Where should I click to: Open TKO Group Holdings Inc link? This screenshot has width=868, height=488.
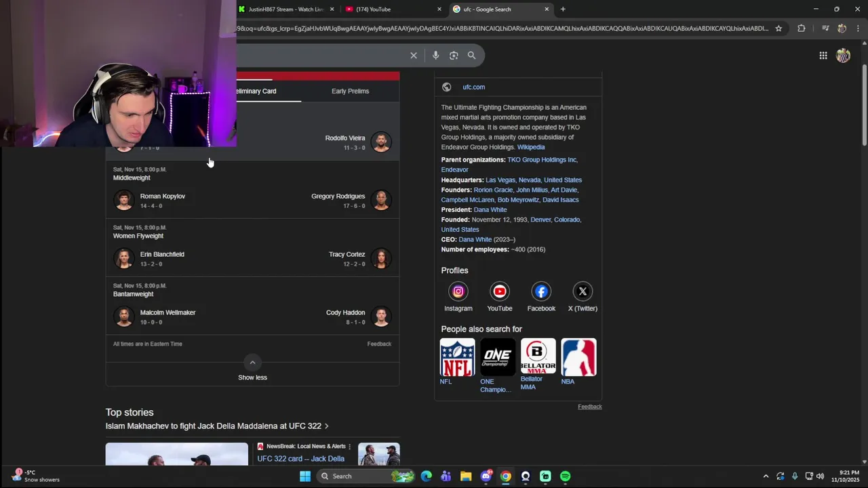click(x=542, y=160)
